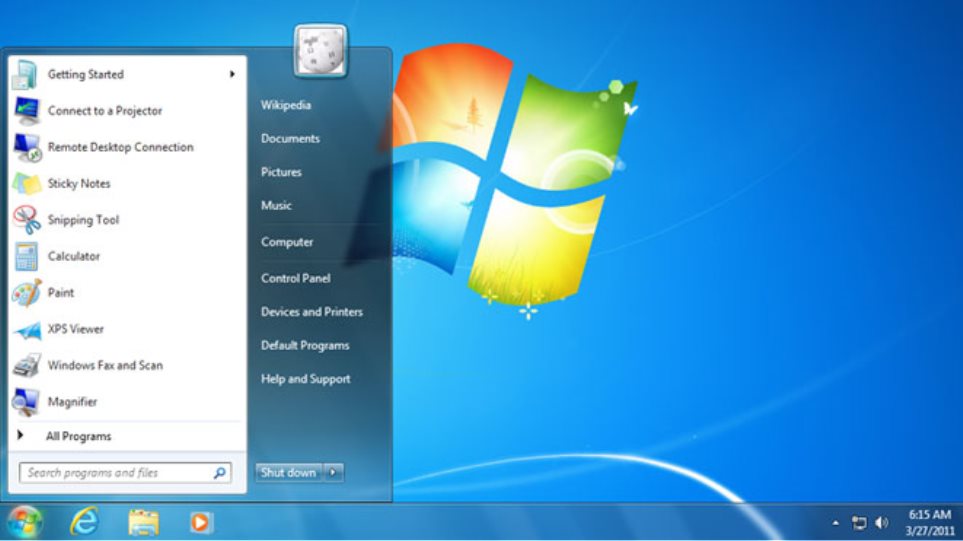Open Help and Support
Viewport: 963px width, 541px height.
click(306, 379)
